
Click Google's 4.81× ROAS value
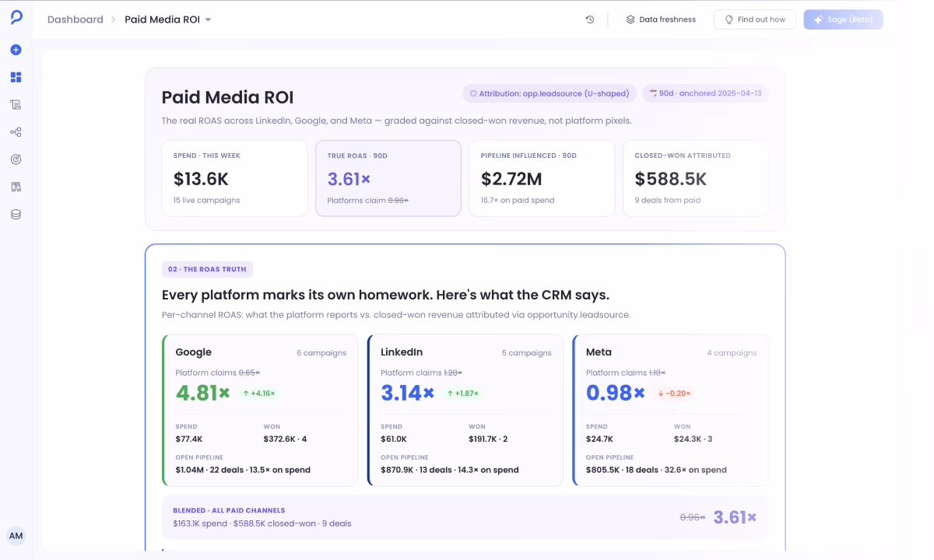tap(203, 393)
